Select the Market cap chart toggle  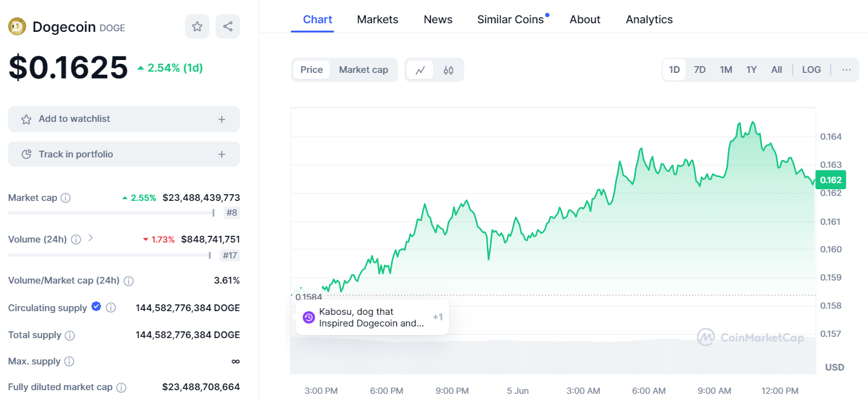[x=363, y=70]
